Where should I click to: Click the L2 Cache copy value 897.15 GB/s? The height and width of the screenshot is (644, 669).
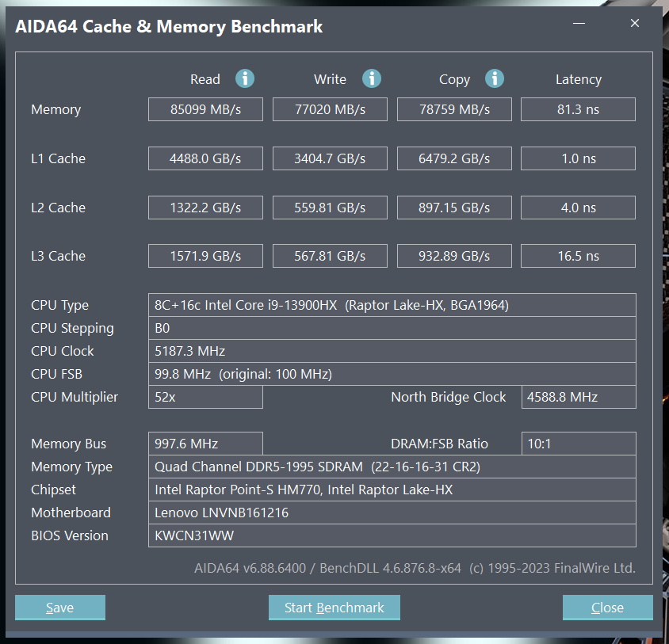click(454, 208)
